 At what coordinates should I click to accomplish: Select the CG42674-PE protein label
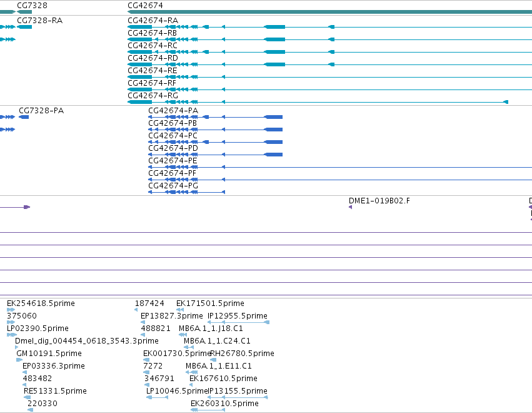[x=173, y=161]
